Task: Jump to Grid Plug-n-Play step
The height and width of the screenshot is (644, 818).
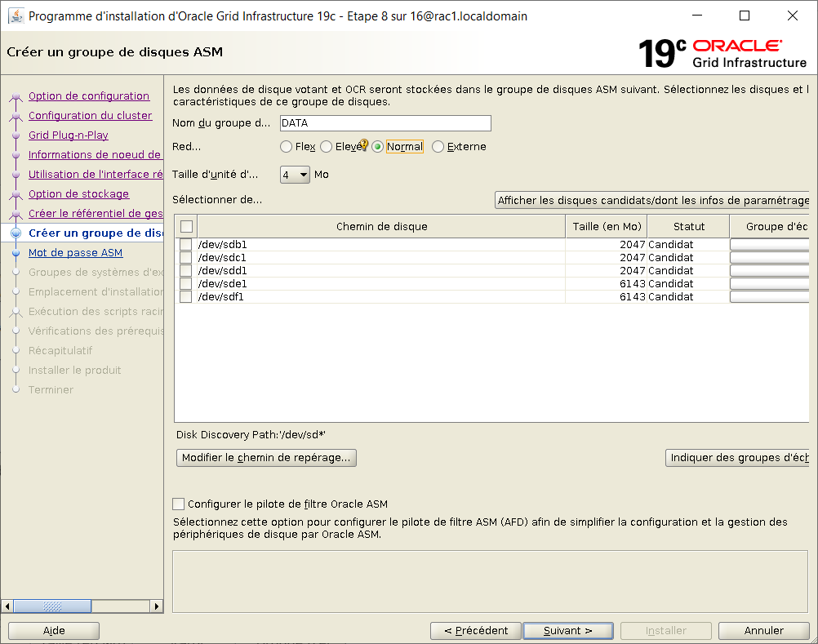Action: click(69, 135)
